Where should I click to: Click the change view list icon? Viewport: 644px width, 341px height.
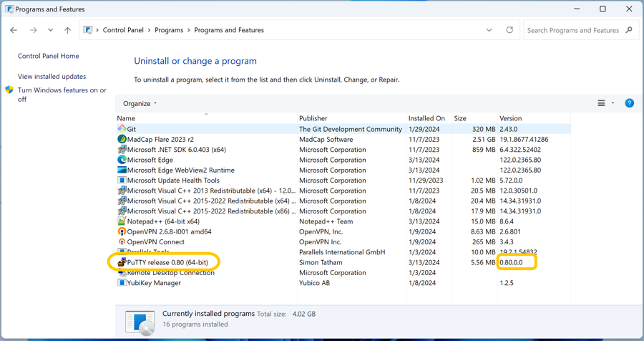click(x=601, y=103)
